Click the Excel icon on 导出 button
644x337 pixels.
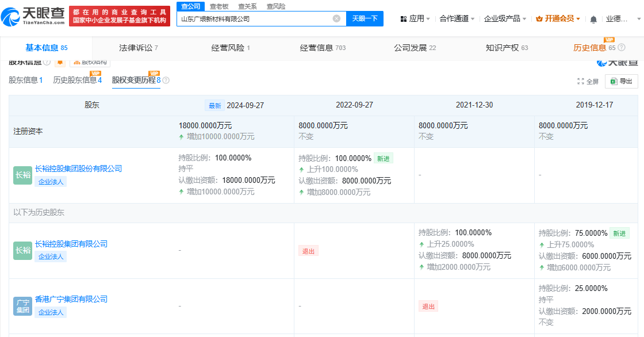click(613, 81)
